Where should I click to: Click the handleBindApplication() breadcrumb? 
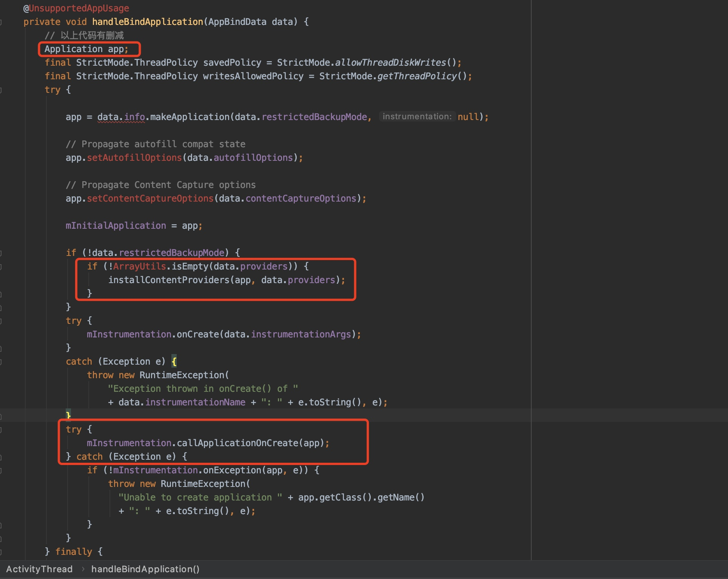point(145,569)
